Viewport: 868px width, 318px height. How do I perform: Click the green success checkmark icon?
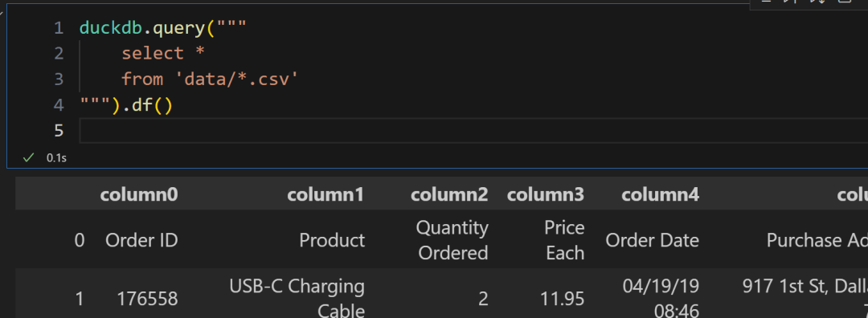click(x=28, y=158)
